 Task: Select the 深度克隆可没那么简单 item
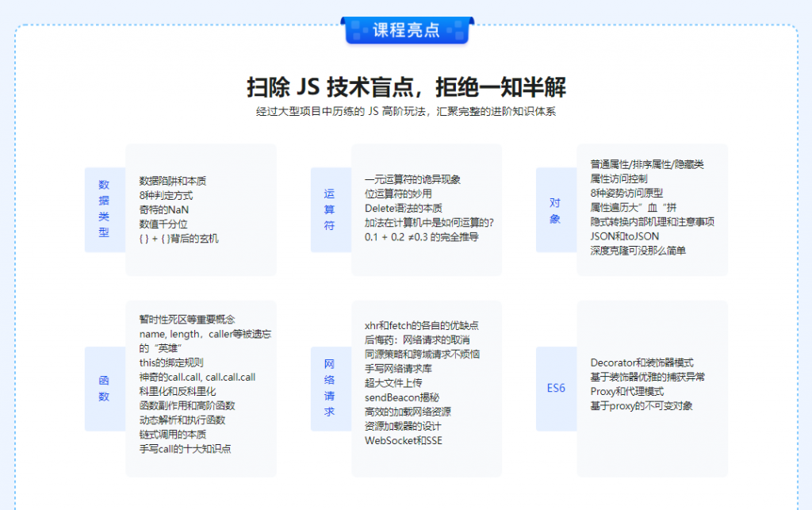point(638,251)
